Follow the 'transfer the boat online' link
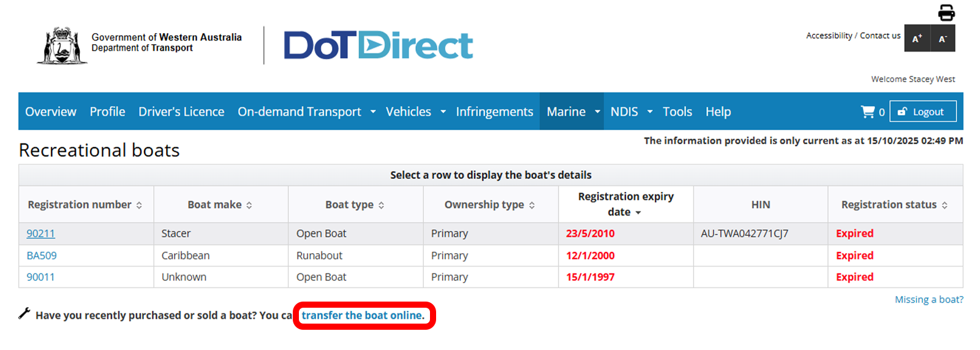The width and height of the screenshot is (980, 350). 363,315
